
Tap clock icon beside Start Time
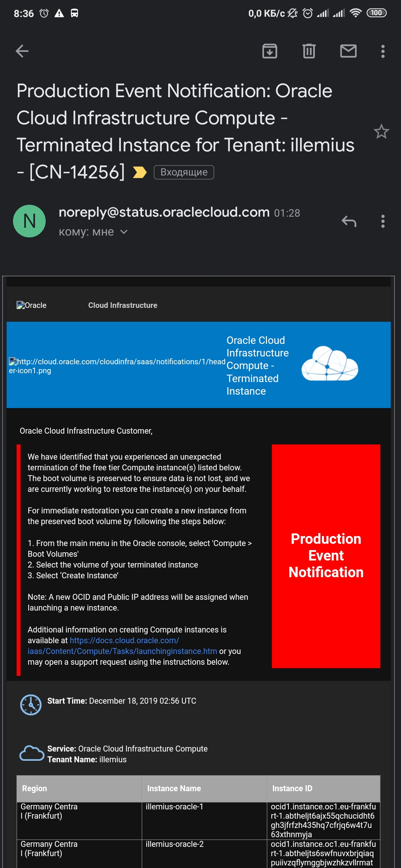point(31,704)
